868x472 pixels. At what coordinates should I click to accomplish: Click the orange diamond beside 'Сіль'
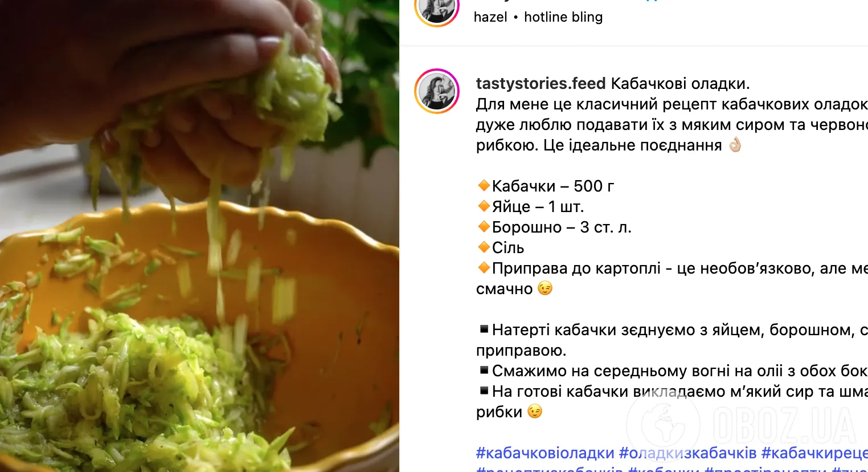pos(484,247)
